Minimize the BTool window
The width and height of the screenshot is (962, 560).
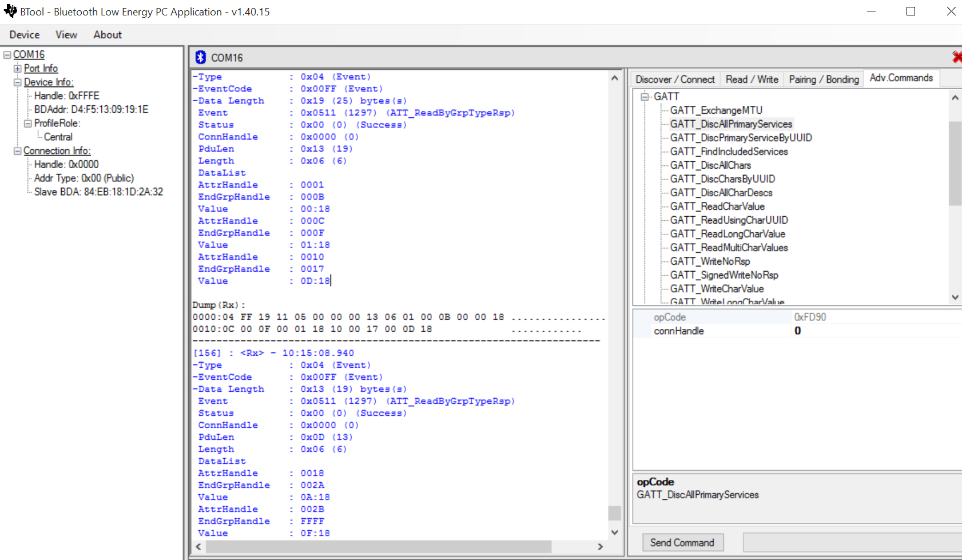click(x=872, y=11)
